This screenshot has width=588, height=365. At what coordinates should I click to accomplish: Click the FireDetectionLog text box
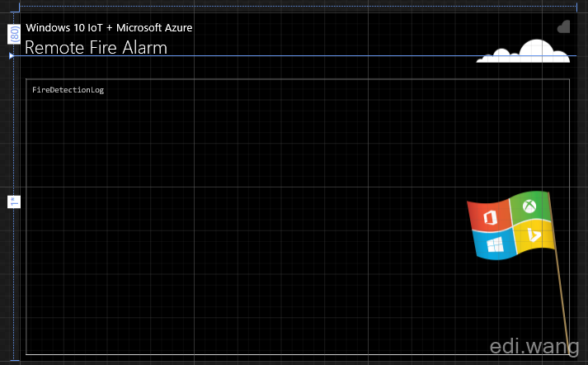[x=298, y=216]
